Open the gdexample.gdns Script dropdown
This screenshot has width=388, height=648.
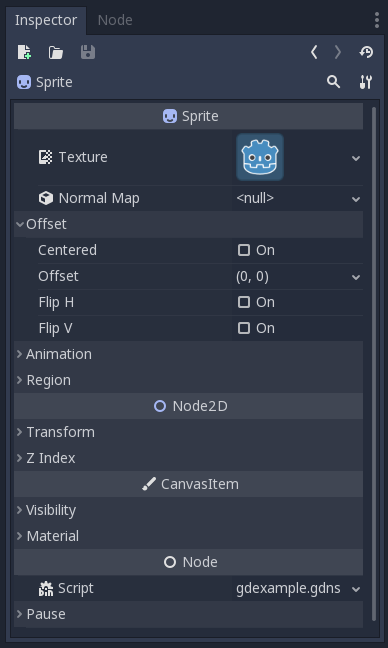point(298,588)
